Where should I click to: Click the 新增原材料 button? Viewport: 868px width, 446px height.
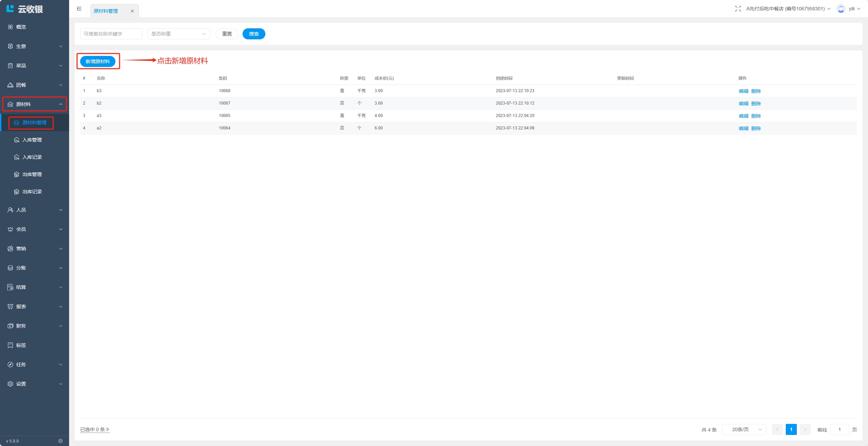[98, 61]
